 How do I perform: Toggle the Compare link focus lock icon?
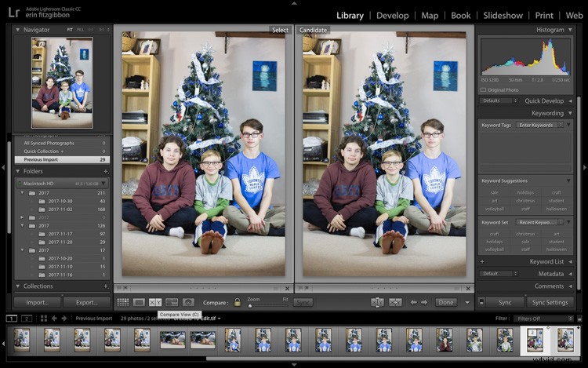pyautogui.click(x=238, y=302)
